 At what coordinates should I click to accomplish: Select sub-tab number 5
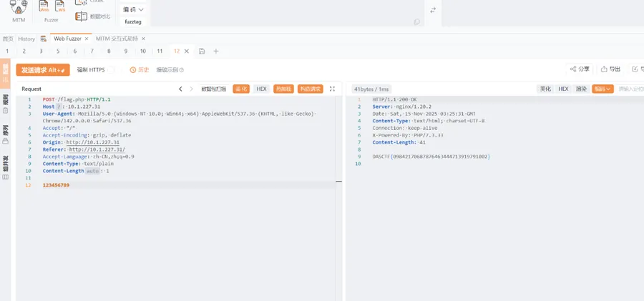tap(58, 51)
